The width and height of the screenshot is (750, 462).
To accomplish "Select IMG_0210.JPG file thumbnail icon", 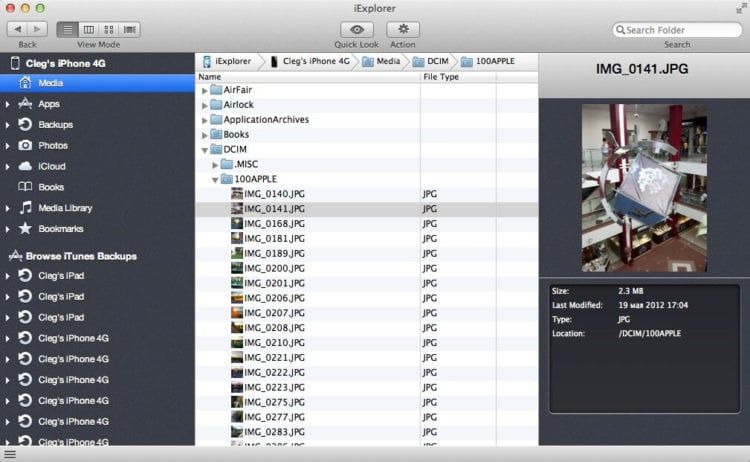I will tap(237, 342).
